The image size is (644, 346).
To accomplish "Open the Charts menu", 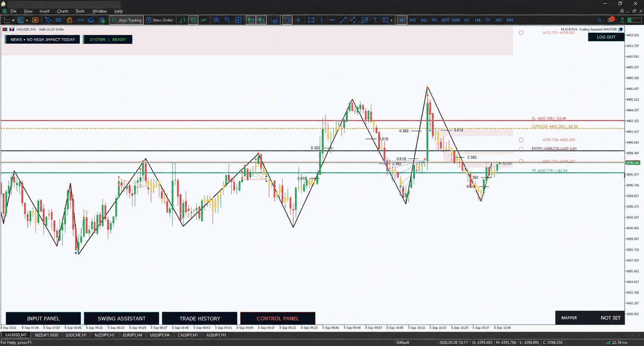I will (63, 11).
